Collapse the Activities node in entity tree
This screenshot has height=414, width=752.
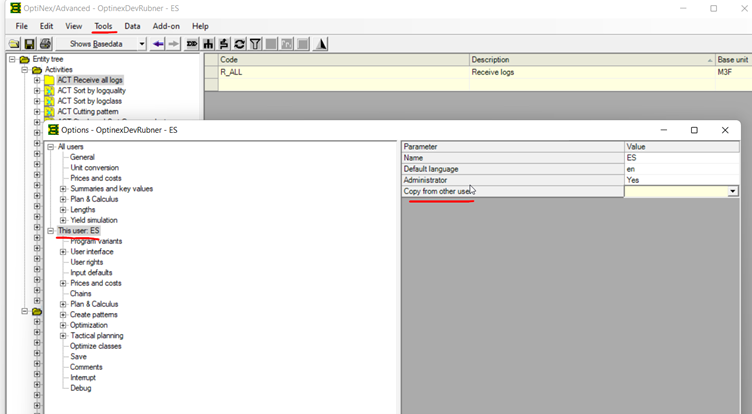[24, 70]
